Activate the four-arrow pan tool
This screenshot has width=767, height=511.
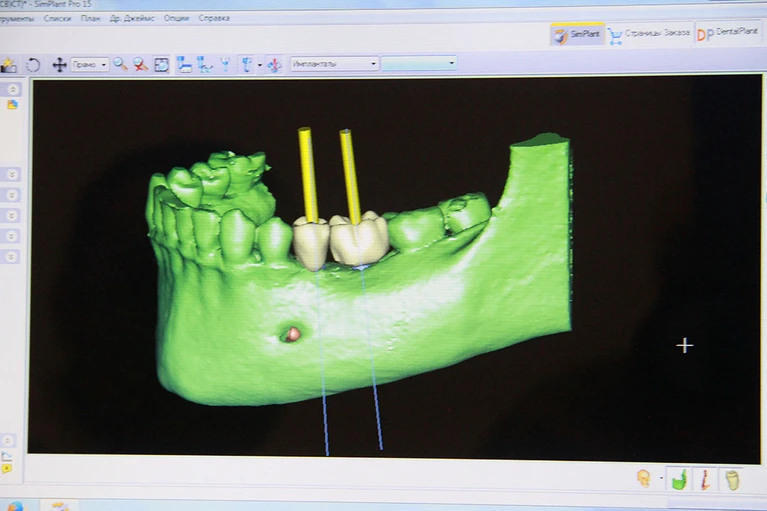tap(59, 65)
